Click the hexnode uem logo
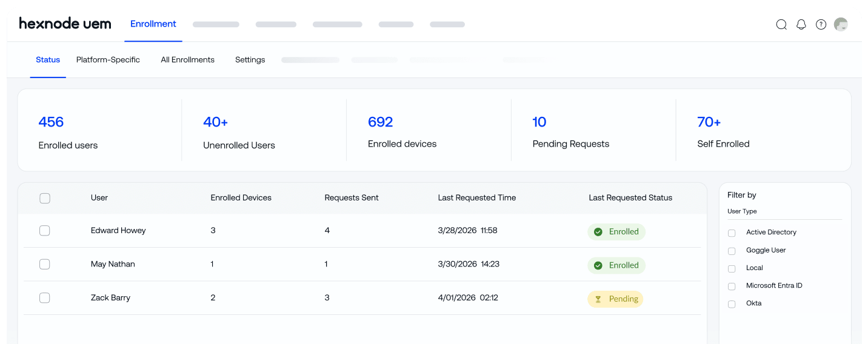 click(65, 24)
